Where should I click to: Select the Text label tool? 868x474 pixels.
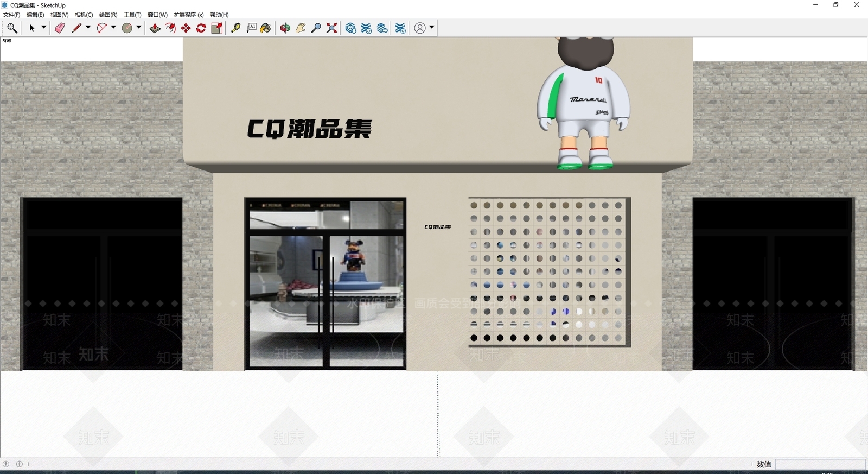pos(251,28)
